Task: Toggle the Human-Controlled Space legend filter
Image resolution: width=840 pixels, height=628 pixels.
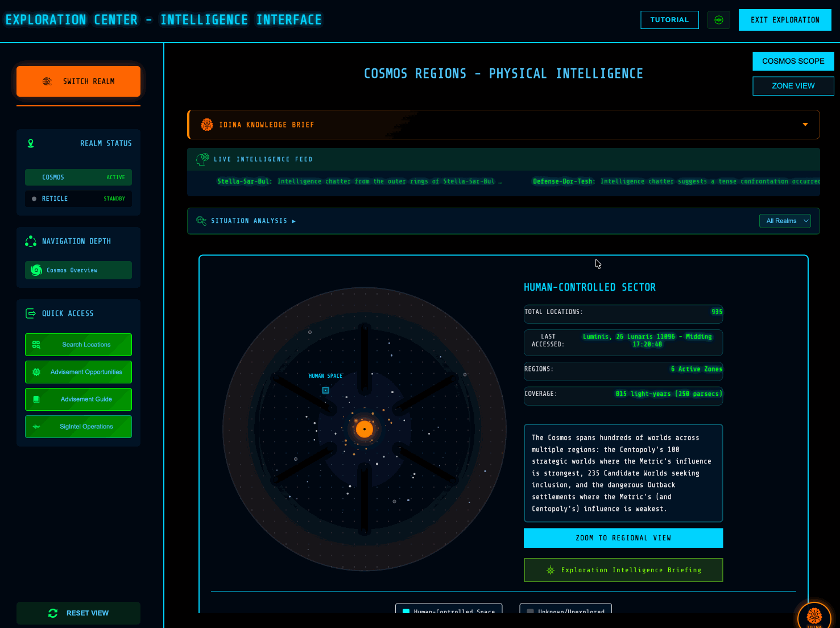Action: (448, 609)
